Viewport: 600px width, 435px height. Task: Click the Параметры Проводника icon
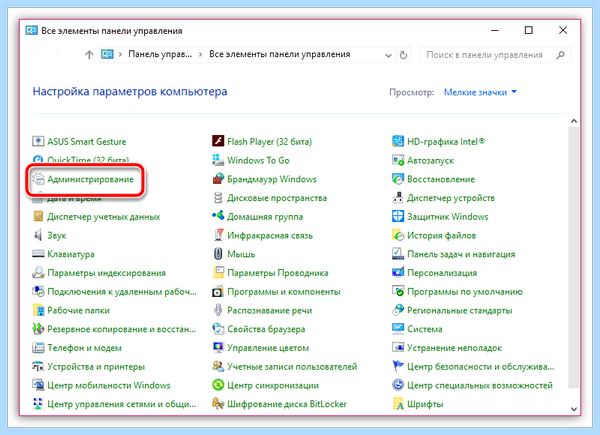pyautogui.click(x=218, y=273)
